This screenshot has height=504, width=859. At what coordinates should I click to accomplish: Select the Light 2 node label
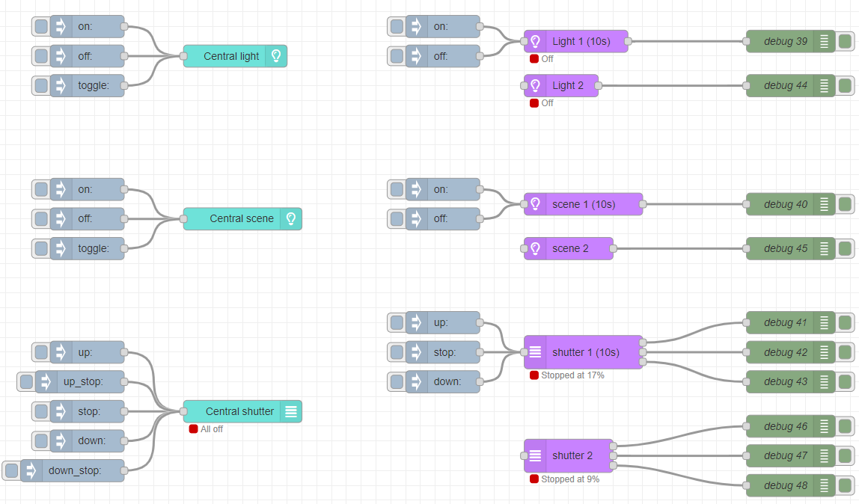pyautogui.click(x=568, y=85)
